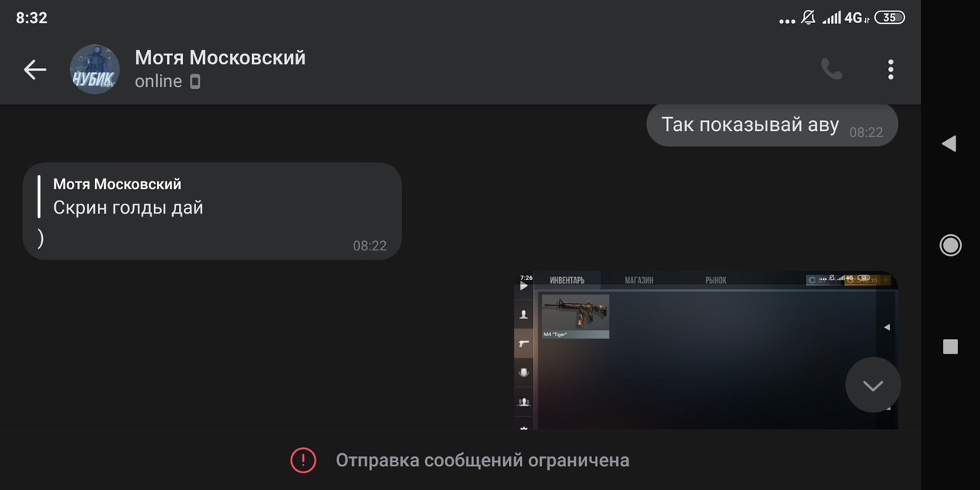Start a voice call via phone icon

(831, 70)
